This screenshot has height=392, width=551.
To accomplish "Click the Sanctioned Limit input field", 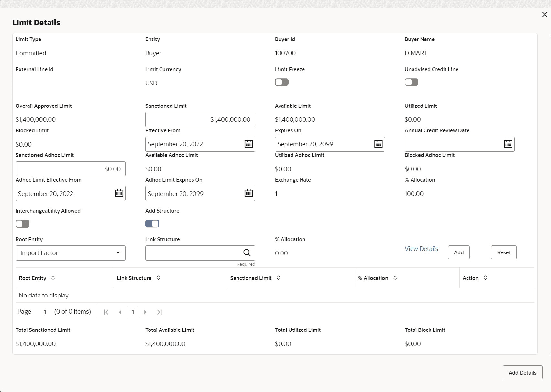I will 200,119.
